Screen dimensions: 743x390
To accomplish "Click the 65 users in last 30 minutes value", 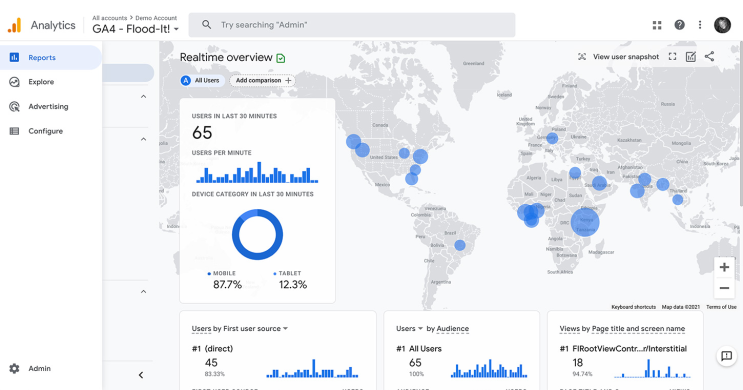I will pyautogui.click(x=202, y=133).
